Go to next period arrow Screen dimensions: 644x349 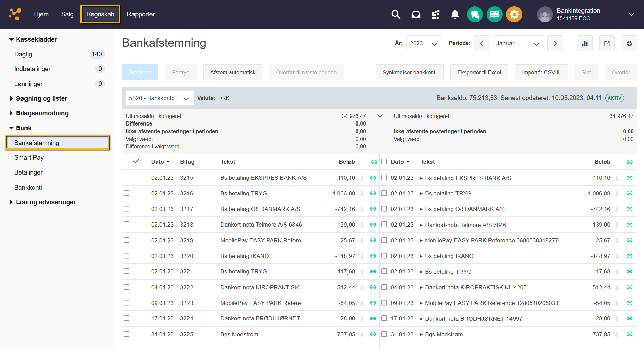(x=555, y=43)
